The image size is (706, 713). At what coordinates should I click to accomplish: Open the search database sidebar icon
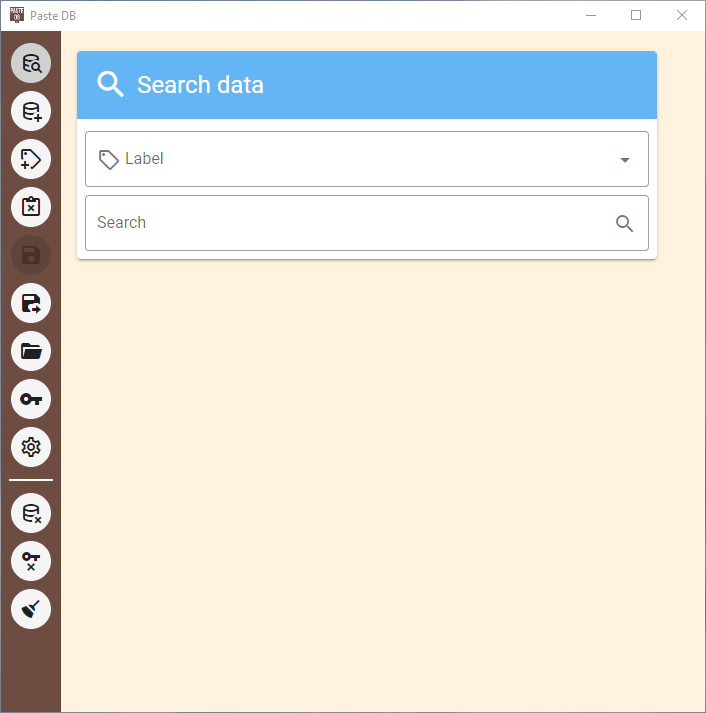click(x=31, y=63)
